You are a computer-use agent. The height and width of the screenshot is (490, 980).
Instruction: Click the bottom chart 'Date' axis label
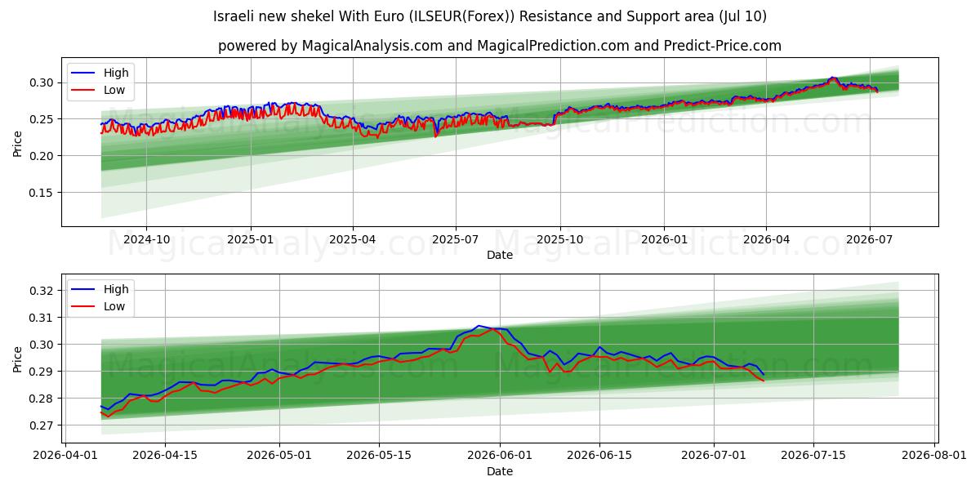coord(500,471)
